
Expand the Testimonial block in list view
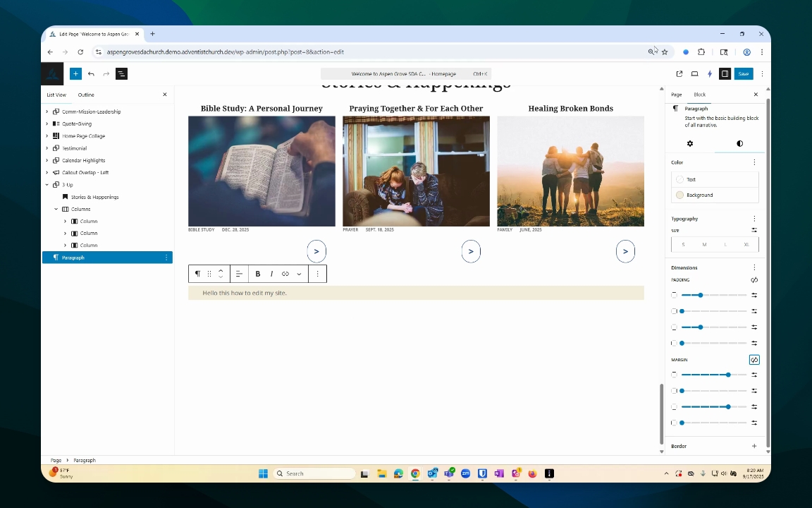(x=47, y=148)
